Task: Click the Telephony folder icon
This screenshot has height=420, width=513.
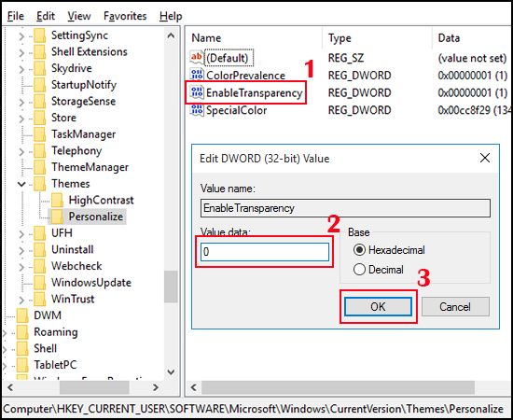Action: pos(40,150)
